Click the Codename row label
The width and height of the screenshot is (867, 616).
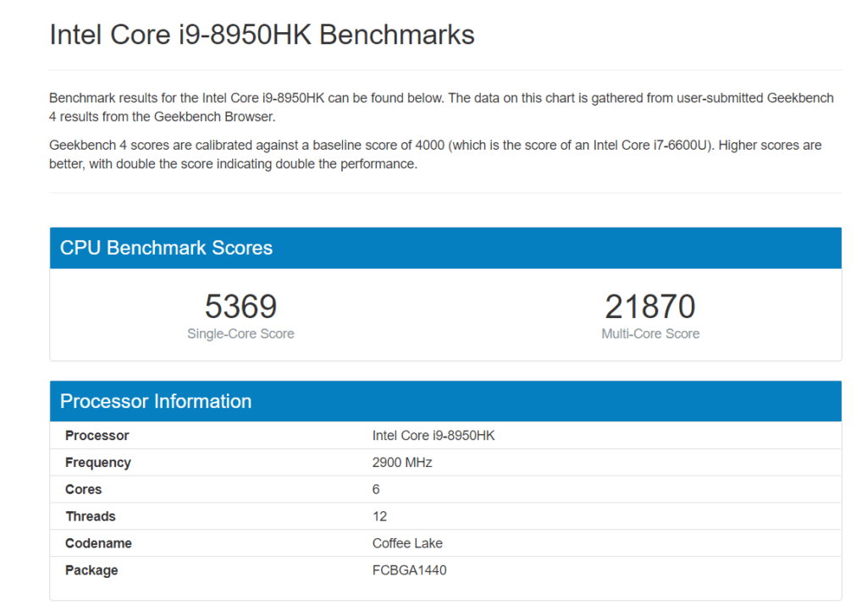click(98, 543)
